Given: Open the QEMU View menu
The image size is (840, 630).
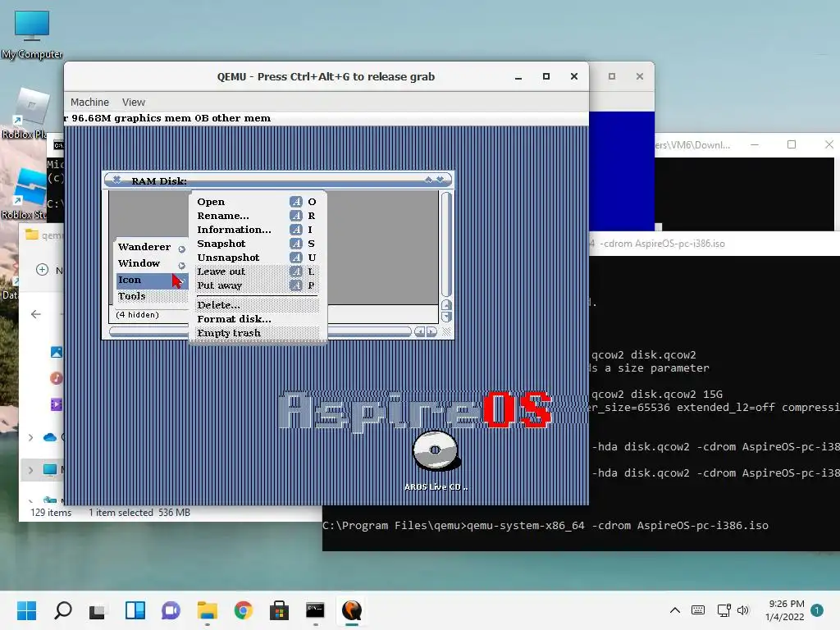Looking at the screenshot, I should click(x=134, y=103).
